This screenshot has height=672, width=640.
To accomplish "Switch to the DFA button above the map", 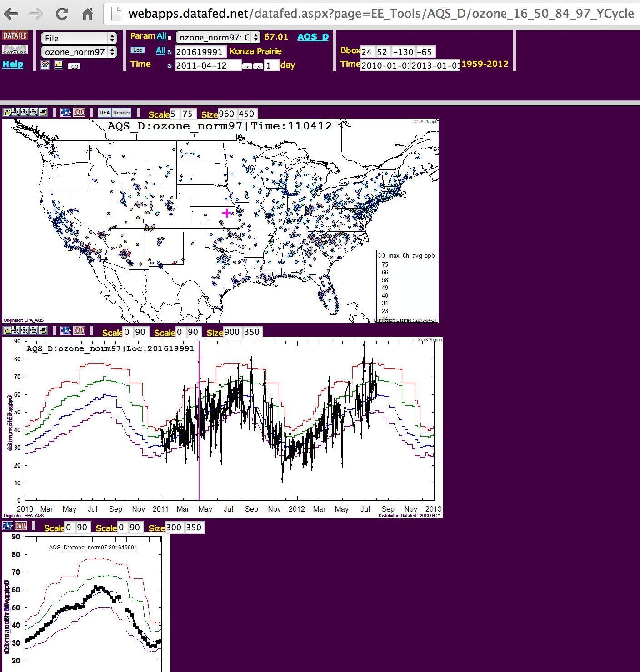I will (x=105, y=113).
